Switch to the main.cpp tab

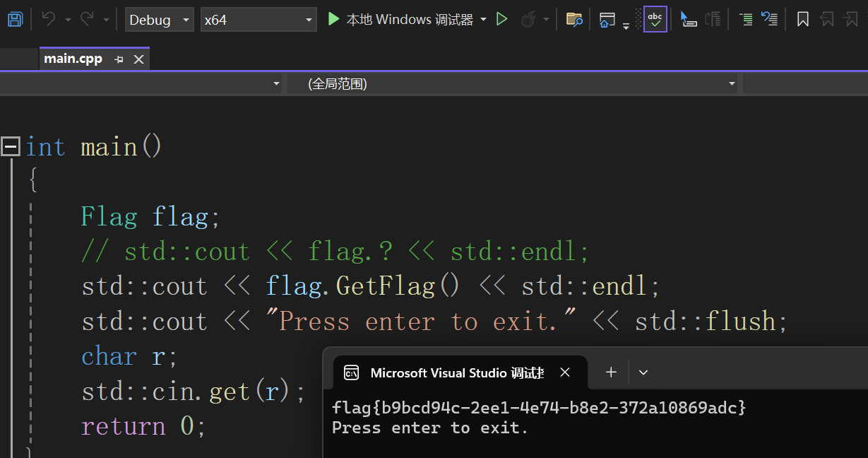73,58
